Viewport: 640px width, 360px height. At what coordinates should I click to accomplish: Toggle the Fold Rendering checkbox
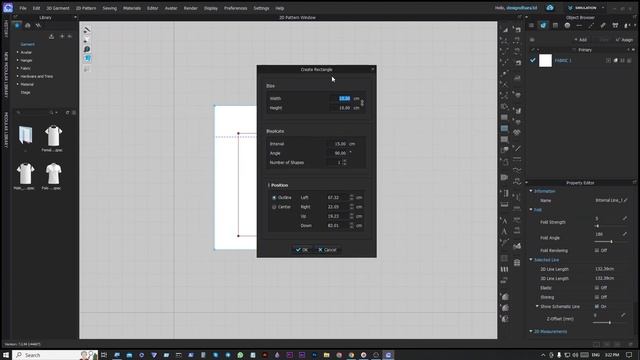click(597, 250)
